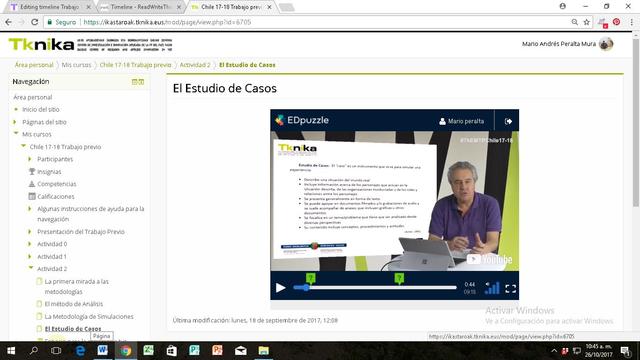
Task: Launch Microsoft Edge from the taskbar
Action: (80, 351)
